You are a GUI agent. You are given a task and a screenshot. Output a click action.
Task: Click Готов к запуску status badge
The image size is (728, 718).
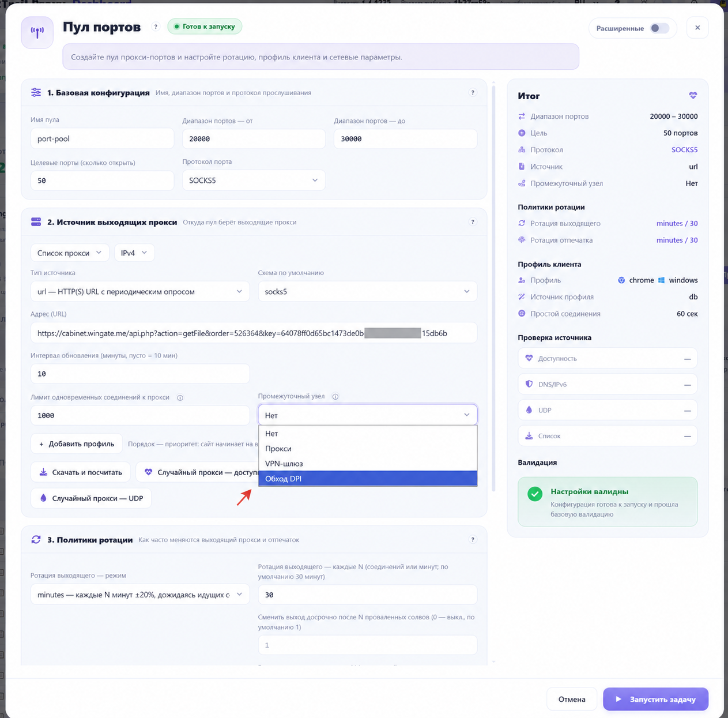[x=205, y=27]
